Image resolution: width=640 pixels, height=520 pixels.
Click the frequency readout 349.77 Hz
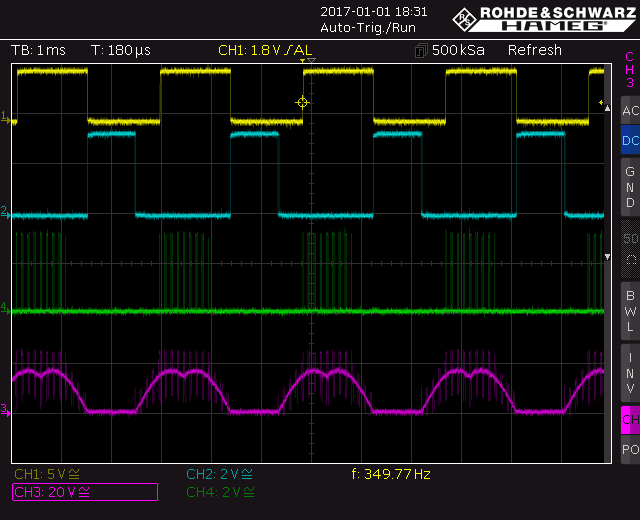click(391, 474)
